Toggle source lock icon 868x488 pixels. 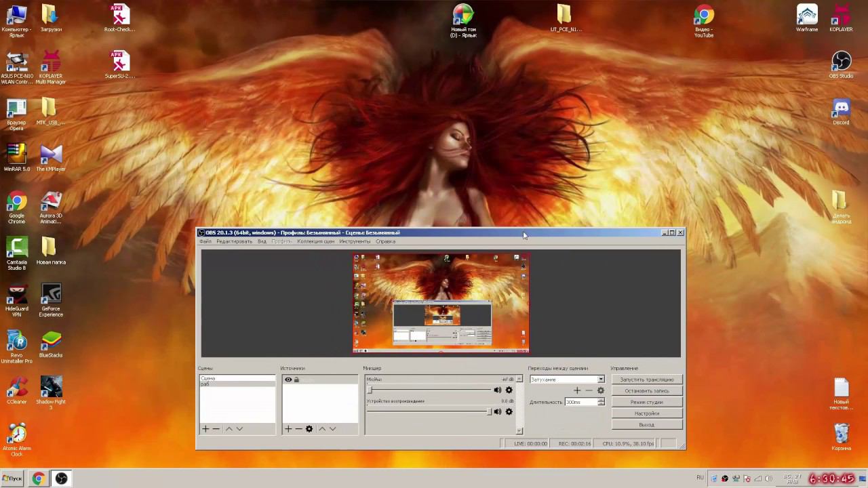click(296, 380)
